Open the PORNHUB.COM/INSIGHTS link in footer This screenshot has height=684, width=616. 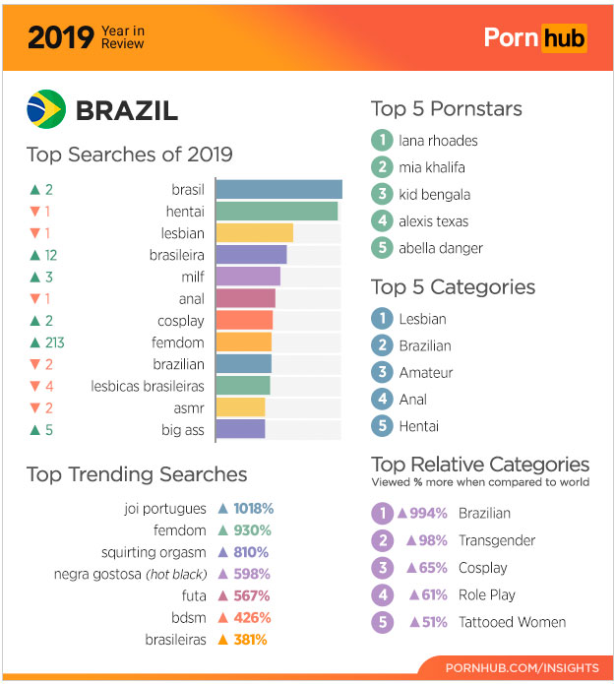coord(523,668)
